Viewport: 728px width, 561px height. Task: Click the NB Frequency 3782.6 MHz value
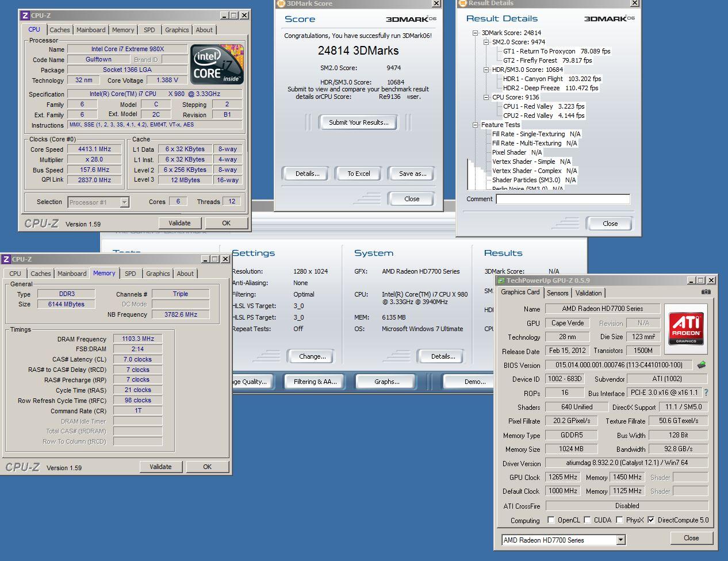point(181,314)
